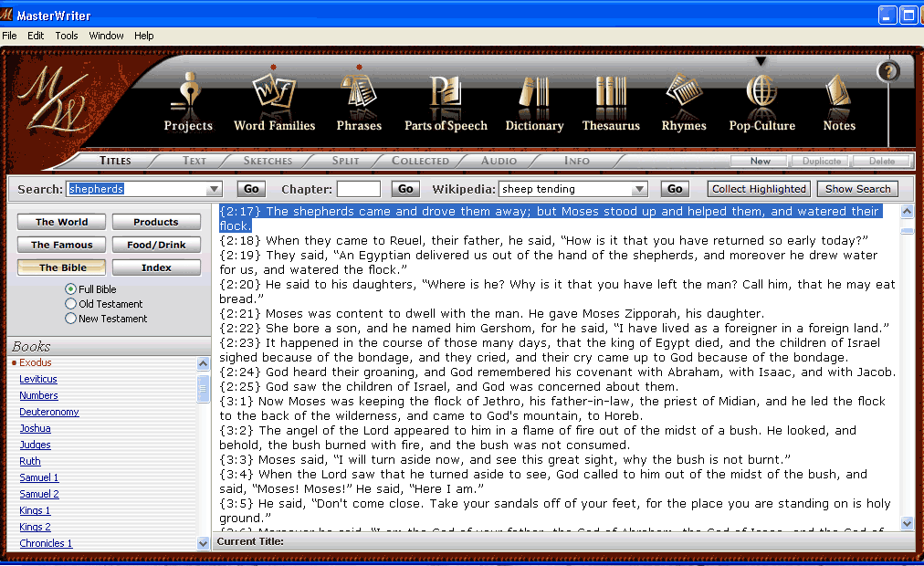Click the MasterWriter MW logo
The image size is (924, 566).
pos(55,100)
